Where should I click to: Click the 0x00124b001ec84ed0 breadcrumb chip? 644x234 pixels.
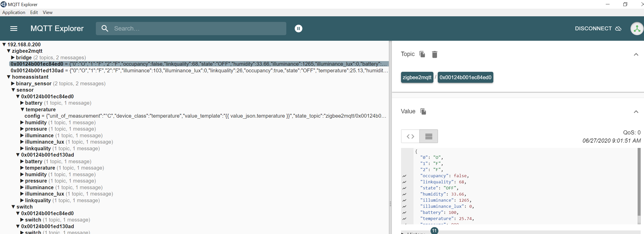pyautogui.click(x=465, y=77)
